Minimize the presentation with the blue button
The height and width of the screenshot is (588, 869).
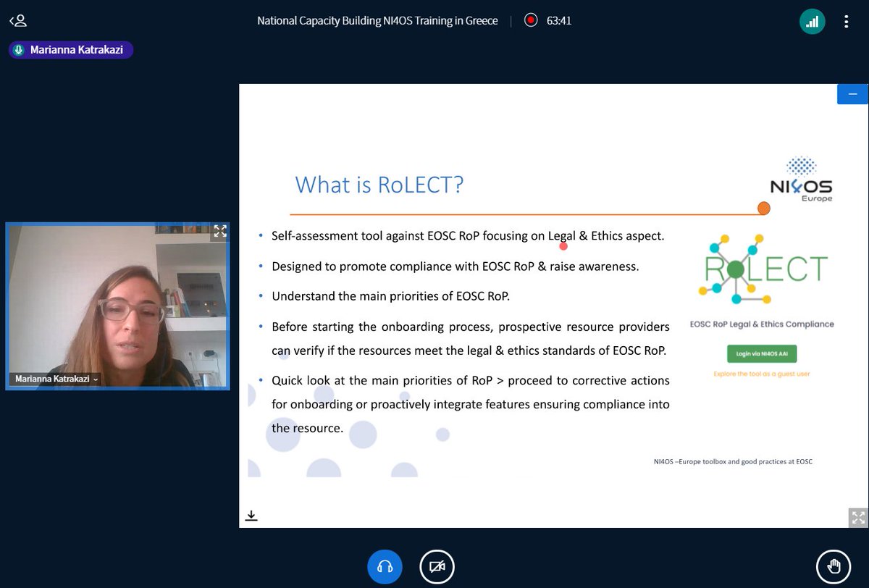pos(852,94)
